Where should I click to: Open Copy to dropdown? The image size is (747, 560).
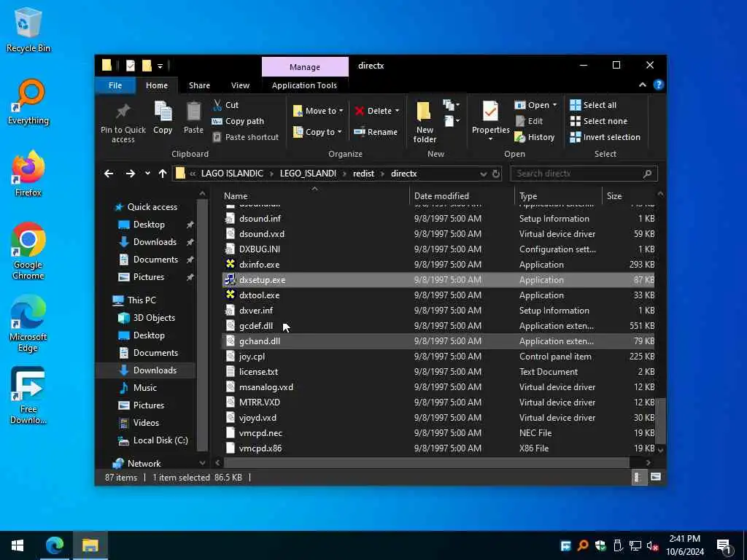coord(317,132)
